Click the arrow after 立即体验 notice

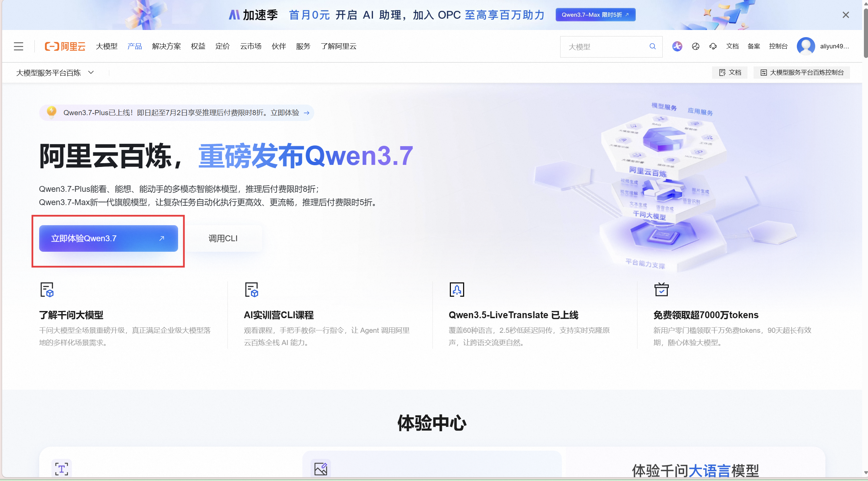coord(306,113)
